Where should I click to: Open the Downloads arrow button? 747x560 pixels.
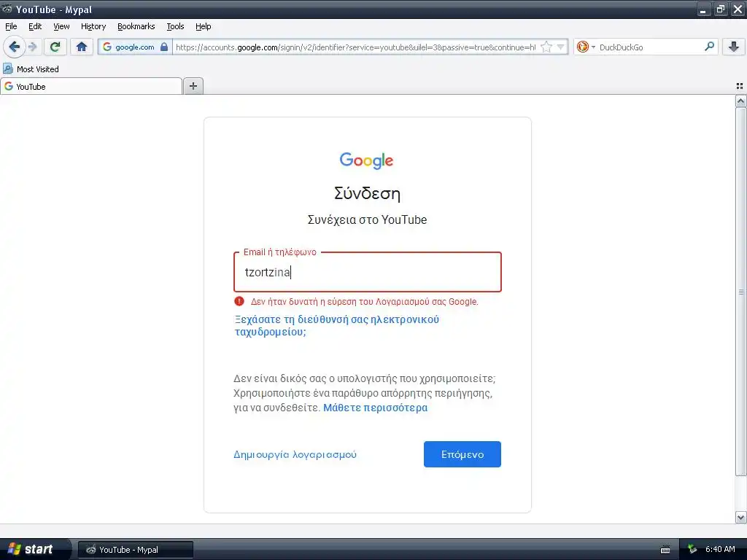[734, 47]
